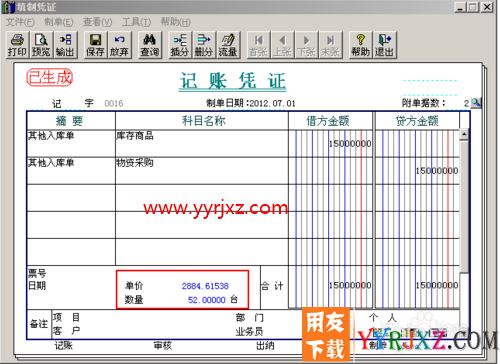Open the 查询 binoculars search icon

150,45
